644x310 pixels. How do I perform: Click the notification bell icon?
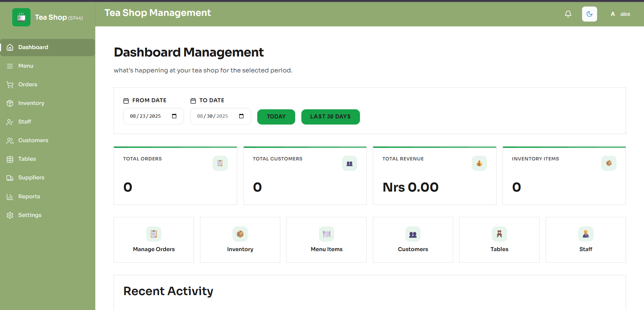tap(568, 14)
